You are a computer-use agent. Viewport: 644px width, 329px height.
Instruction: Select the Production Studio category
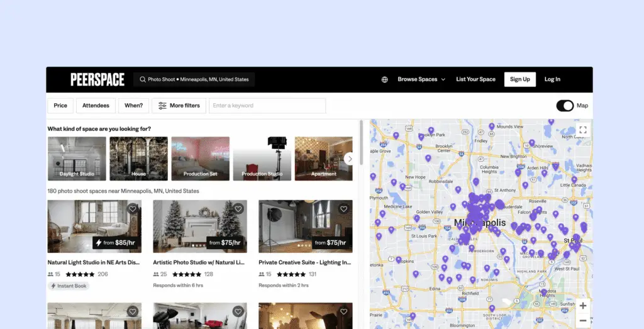point(262,159)
